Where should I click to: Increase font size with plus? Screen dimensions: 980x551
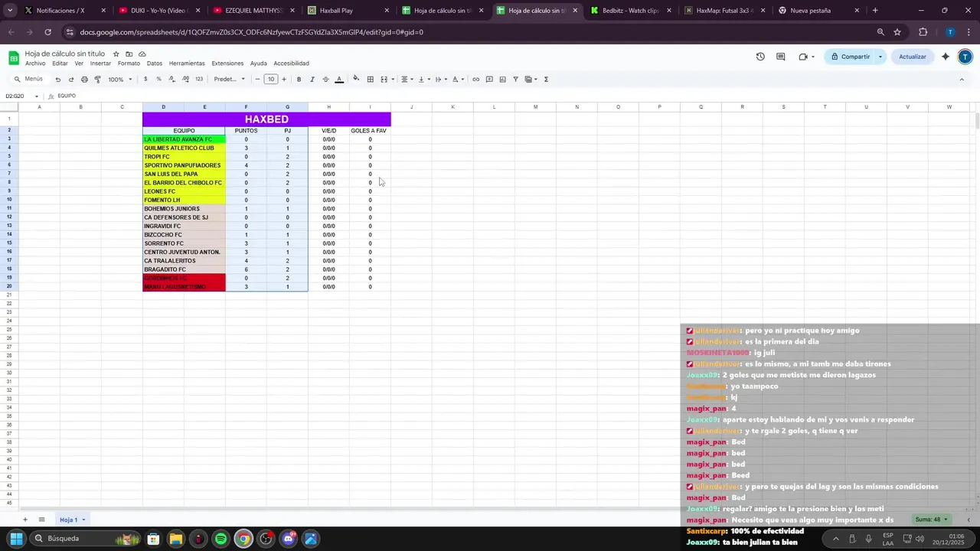pyautogui.click(x=284, y=80)
